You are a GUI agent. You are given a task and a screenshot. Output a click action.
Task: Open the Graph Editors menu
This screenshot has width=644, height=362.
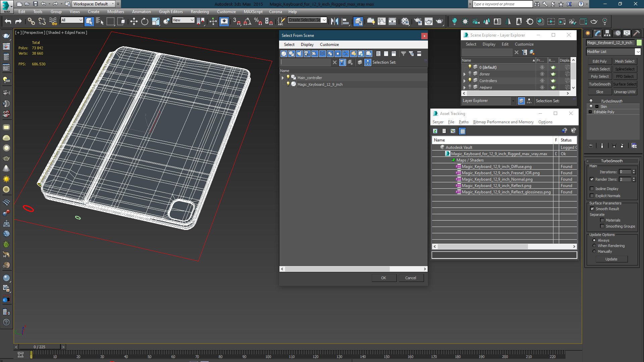(171, 12)
